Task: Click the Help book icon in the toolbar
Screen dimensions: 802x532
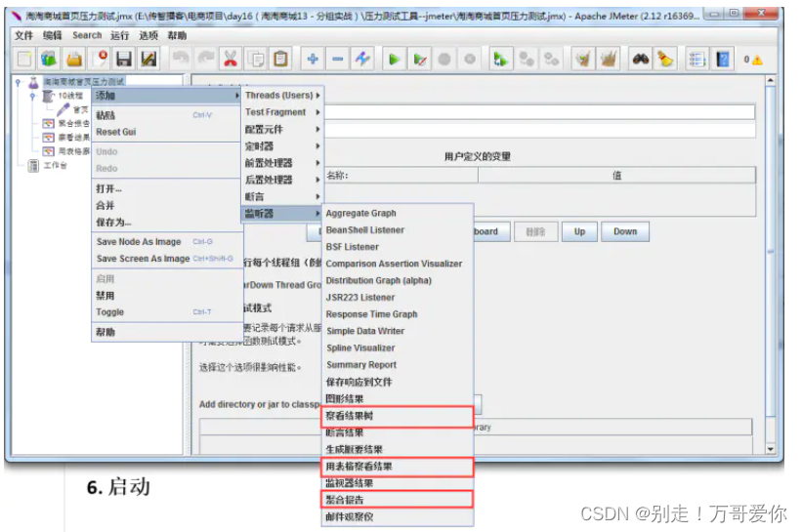Action: click(x=722, y=60)
